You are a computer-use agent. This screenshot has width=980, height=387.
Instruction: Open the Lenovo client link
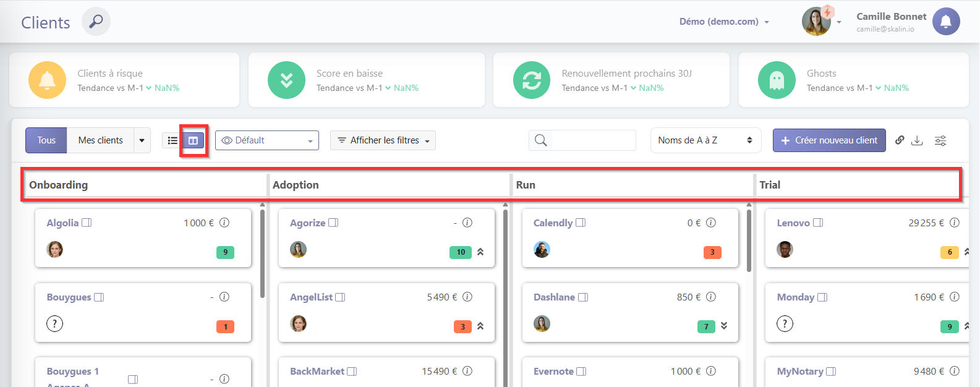[793, 223]
